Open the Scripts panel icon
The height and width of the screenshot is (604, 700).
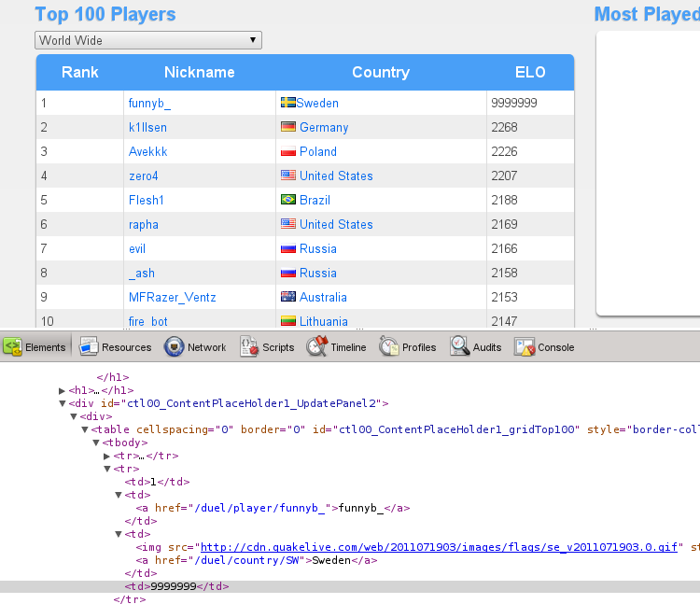point(249,347)
